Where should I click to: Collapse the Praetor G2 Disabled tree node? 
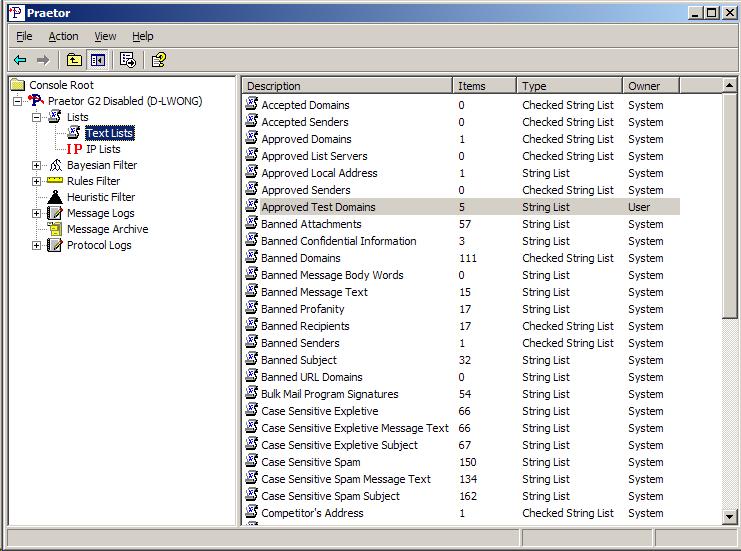[x=17, y=101]
